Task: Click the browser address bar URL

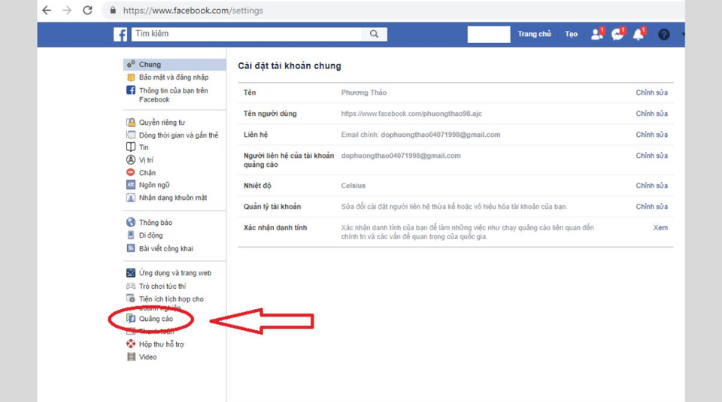Action: click(x=193, y=10)
